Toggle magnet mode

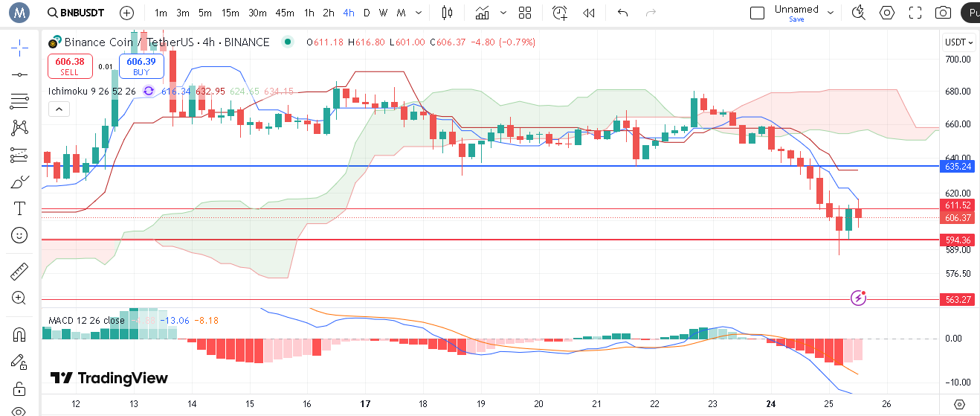coord(20,334)
